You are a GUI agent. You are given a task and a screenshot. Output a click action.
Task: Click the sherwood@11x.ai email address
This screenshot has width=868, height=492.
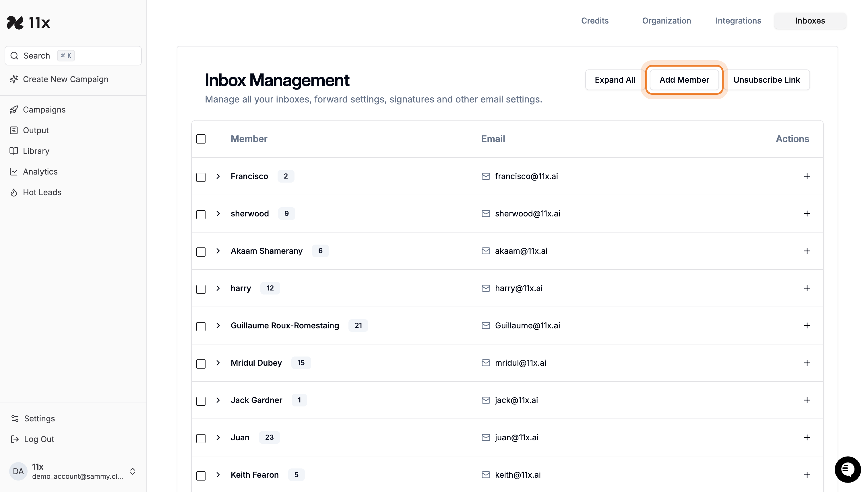527,214
